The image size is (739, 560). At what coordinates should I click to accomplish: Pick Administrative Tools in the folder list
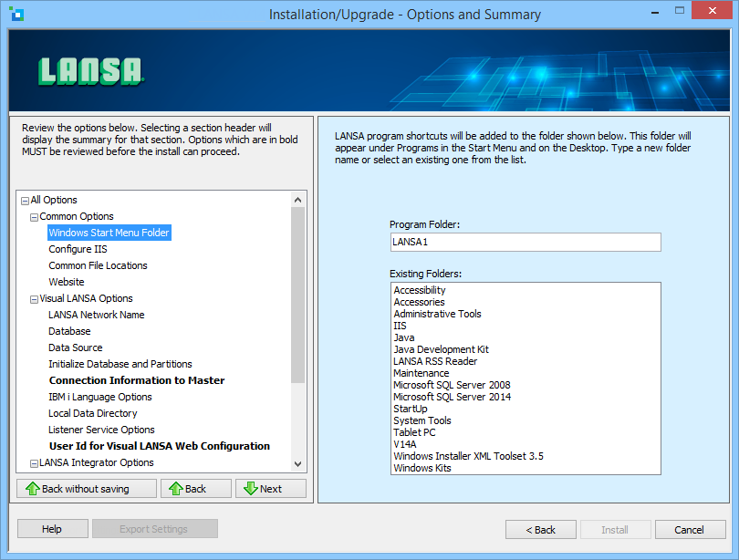point(437,314)
